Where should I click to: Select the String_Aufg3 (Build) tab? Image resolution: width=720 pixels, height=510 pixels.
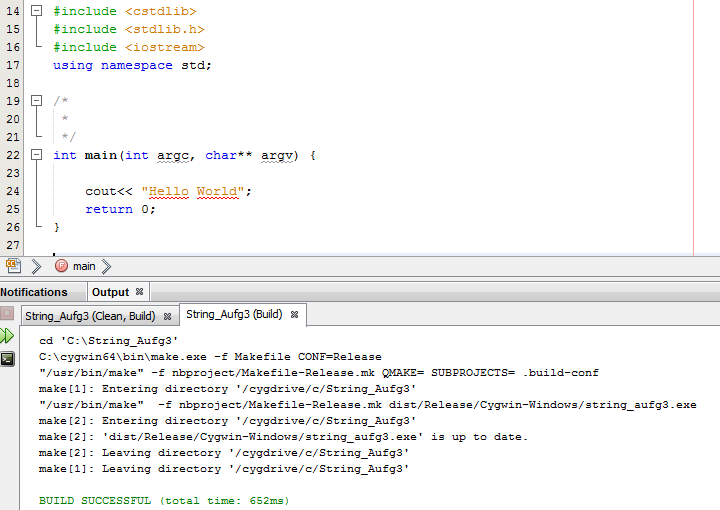pyautogui.click(x=234, y=314)
